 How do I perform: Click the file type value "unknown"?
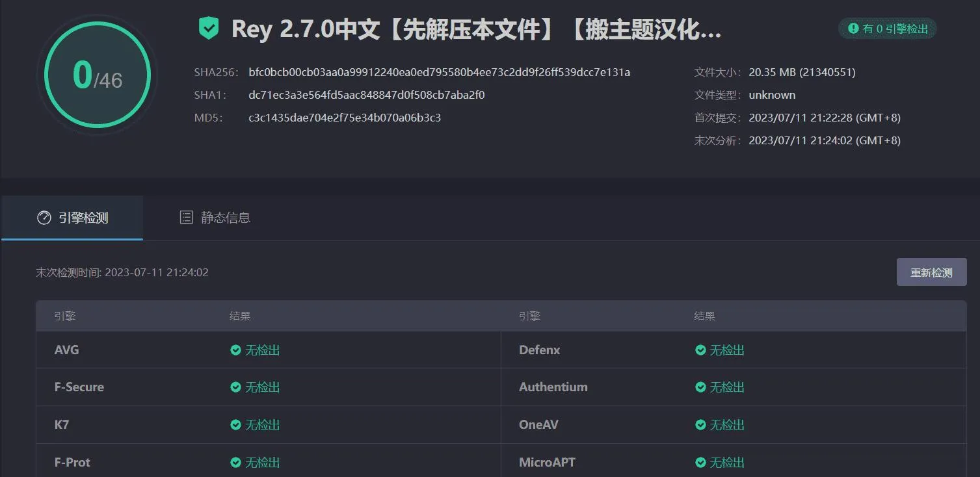(x=772, y=95)
